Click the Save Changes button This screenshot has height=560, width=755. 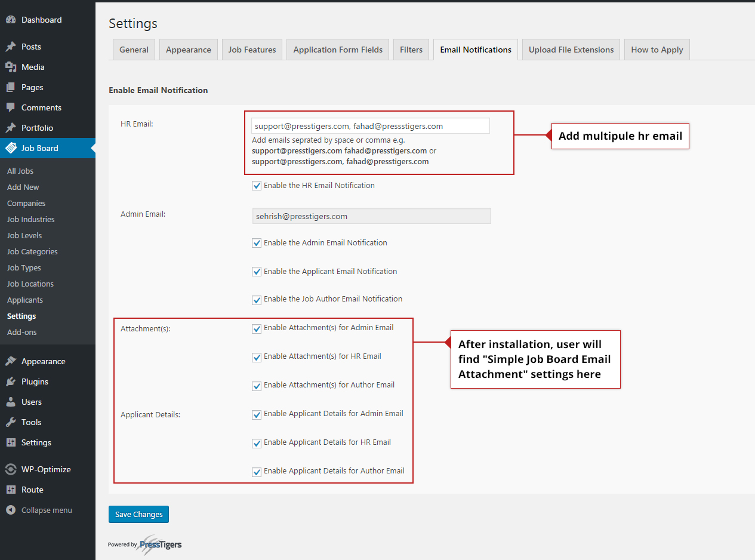(x=138, y=514)
